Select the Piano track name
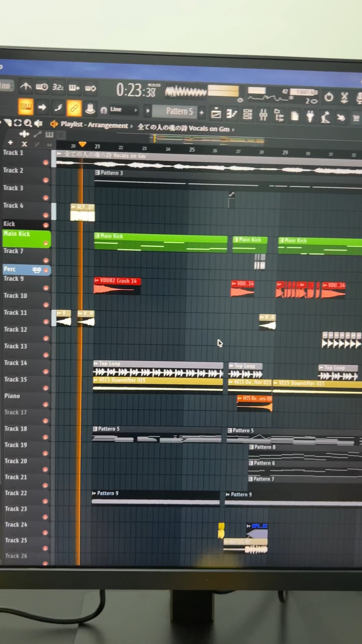The image size is (362, 644). pyautogui.click(x=12, y=396)
